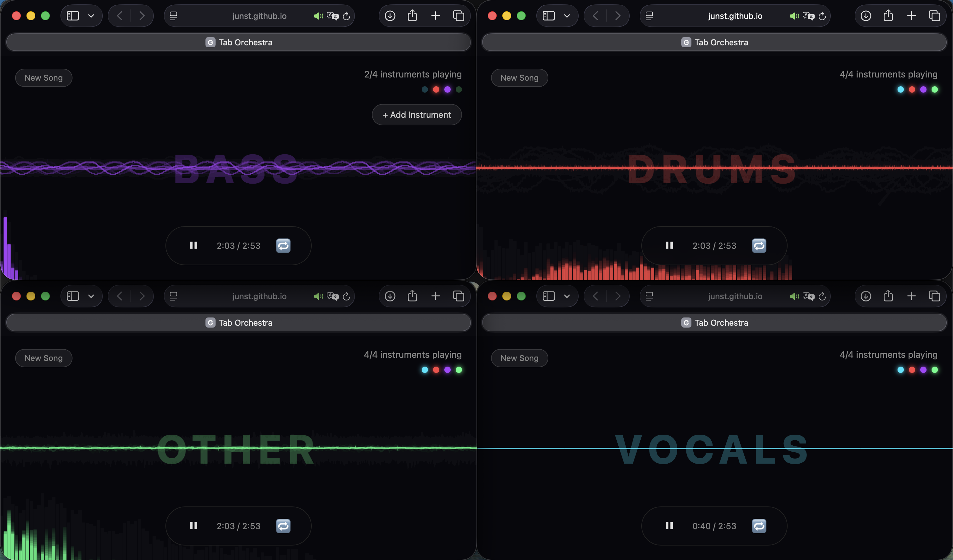This screenshot has height=560, width=953.
Task: Open sidebar dropdown chevron in Drums window
Action: [x=567, y=16]
